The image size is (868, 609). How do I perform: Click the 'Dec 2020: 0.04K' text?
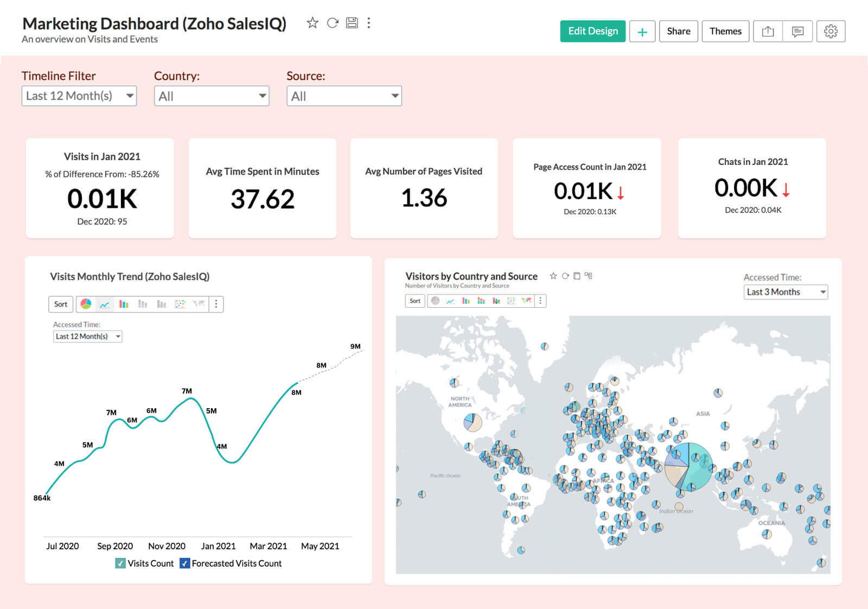coord(753,210)
